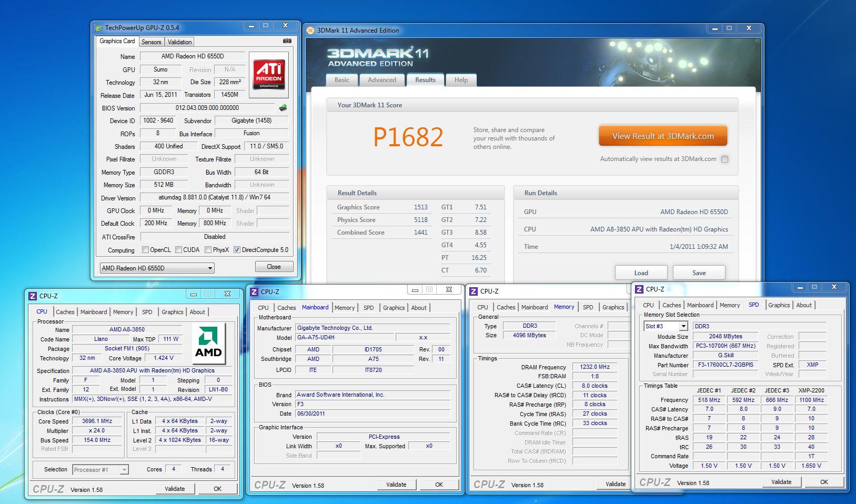Toggle the DirectCompute 5.0 checkbox
This screenshot has width=856, height=504.
(237, 250)
